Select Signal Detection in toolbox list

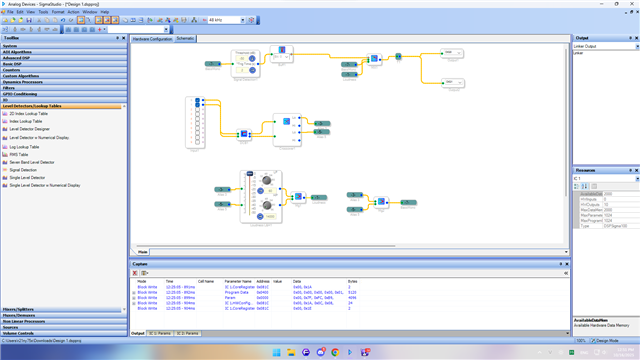point(23,170)
